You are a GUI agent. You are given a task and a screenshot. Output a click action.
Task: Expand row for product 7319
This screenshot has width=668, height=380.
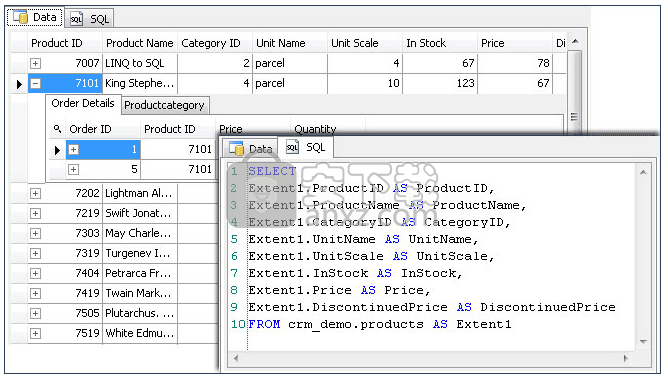35,253
